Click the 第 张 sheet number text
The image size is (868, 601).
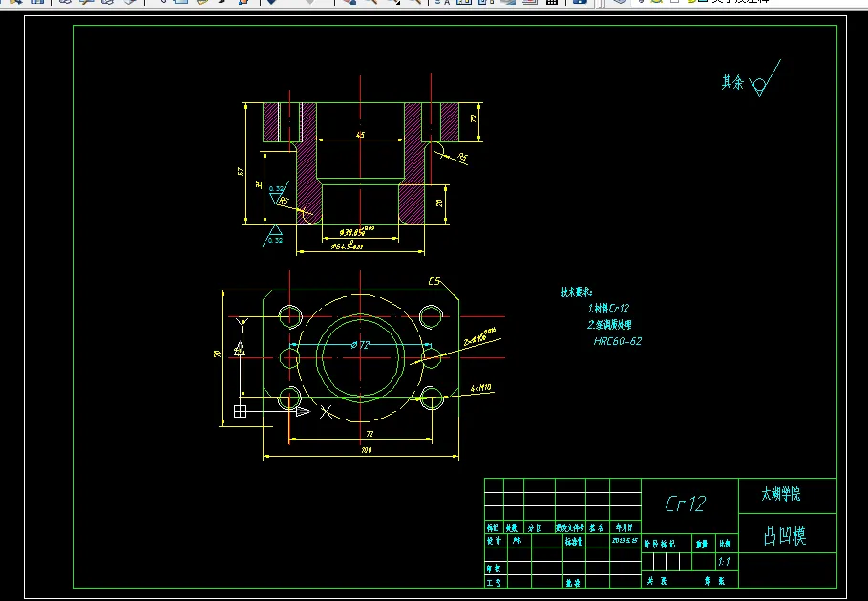[x=714, y=581]
